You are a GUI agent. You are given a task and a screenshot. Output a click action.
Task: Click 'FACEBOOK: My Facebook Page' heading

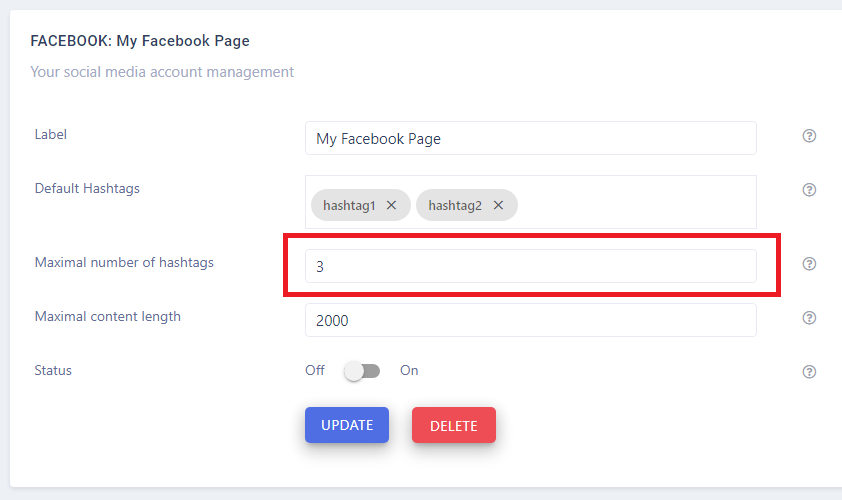pos(140,41)
